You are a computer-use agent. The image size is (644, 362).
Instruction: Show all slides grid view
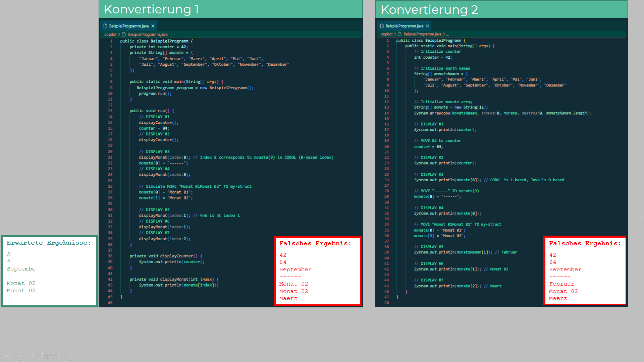(45, 355)
